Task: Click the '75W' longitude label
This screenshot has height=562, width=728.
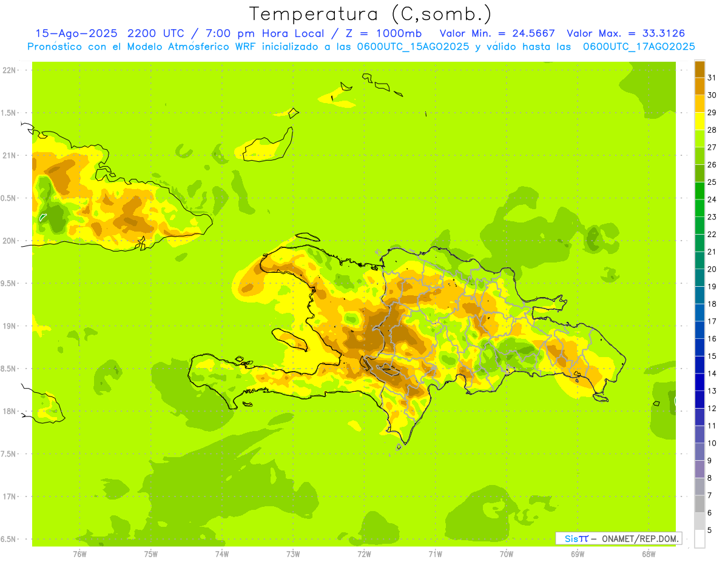Action: click(x=151, y=554)
